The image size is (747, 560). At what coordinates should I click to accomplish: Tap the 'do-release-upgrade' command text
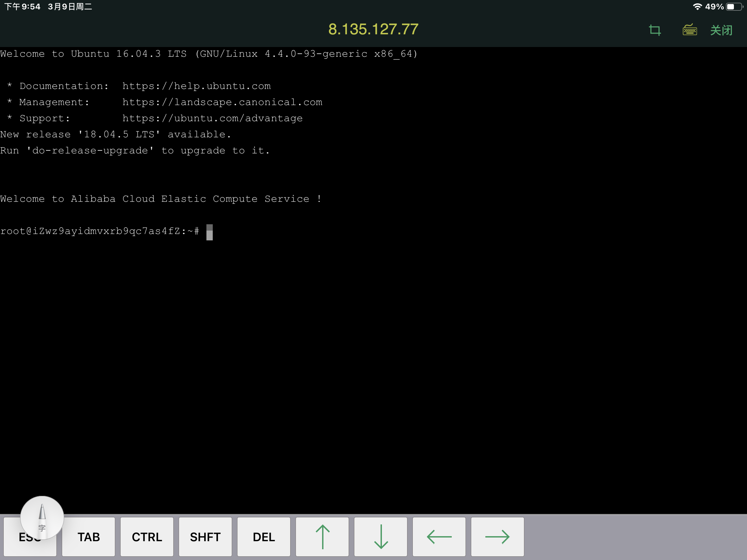pyautogui.click(x=90, y=150)
